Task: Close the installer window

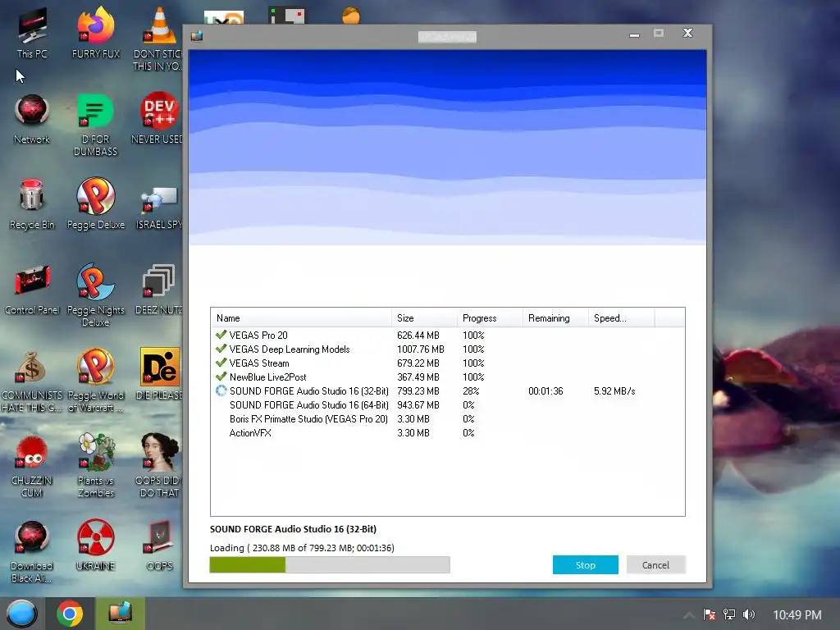Action: pyautogui.click(x=688, y=33)
